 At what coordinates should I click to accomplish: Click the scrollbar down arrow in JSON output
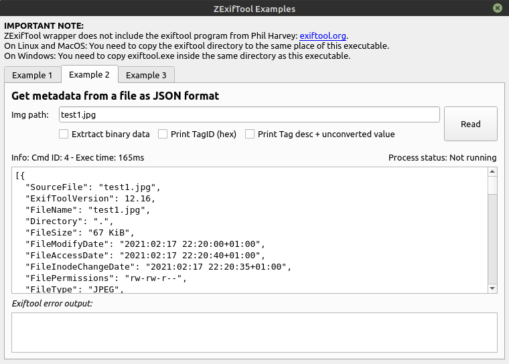(x=492, y=289)
